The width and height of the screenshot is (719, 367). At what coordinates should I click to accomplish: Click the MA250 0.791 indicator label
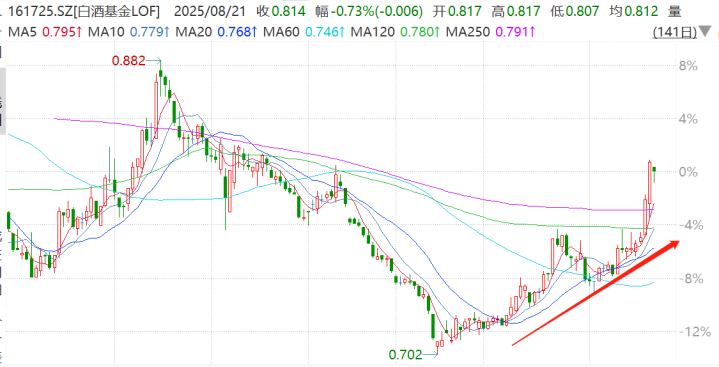[x=491, y=32]
